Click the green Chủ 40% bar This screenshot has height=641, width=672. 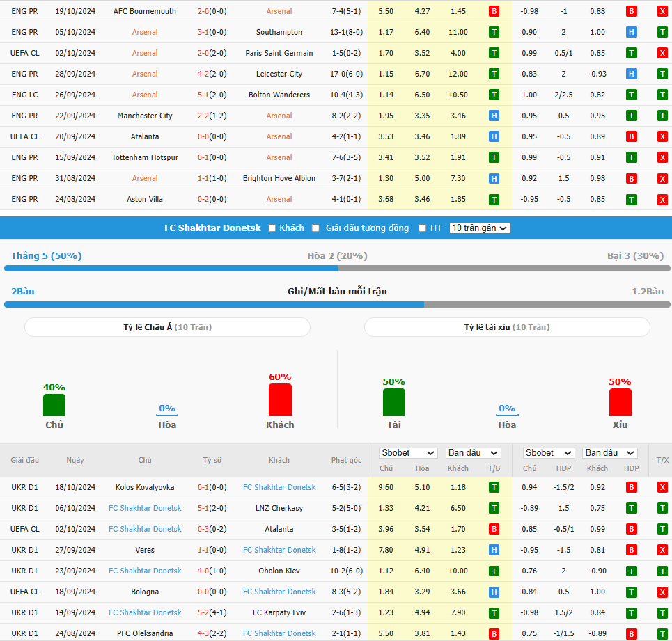tap(54, 404)
